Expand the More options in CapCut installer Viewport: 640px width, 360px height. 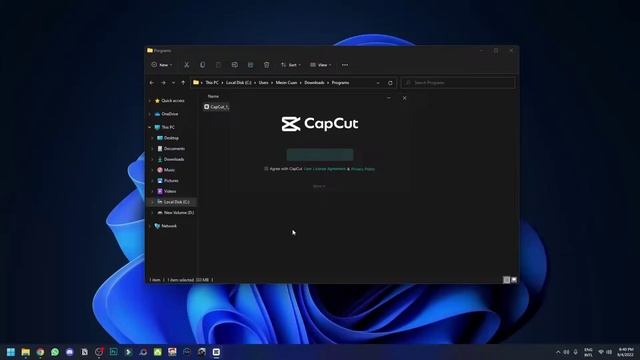point(319,186)
